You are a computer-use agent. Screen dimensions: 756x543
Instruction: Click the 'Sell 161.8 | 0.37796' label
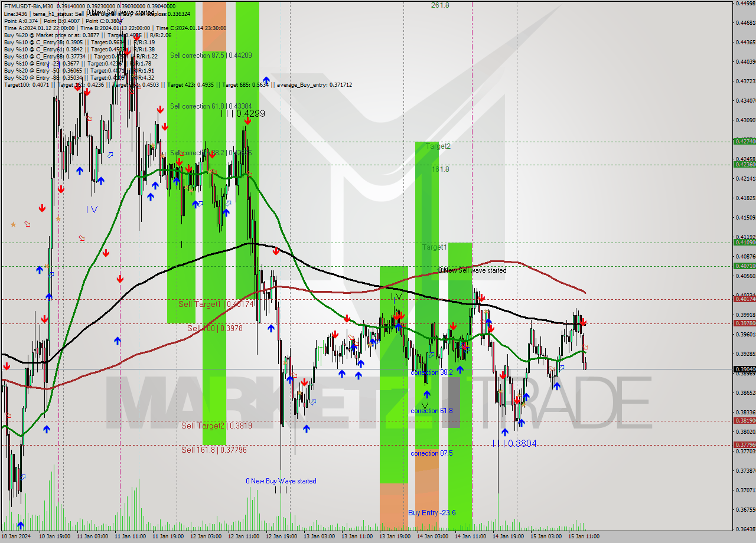click(214, 450)
